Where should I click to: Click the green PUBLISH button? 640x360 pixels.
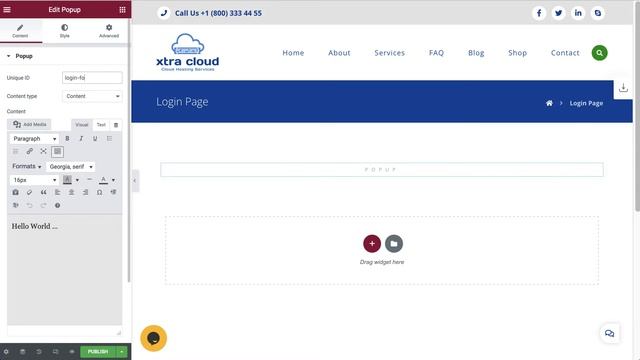[98, 351]
